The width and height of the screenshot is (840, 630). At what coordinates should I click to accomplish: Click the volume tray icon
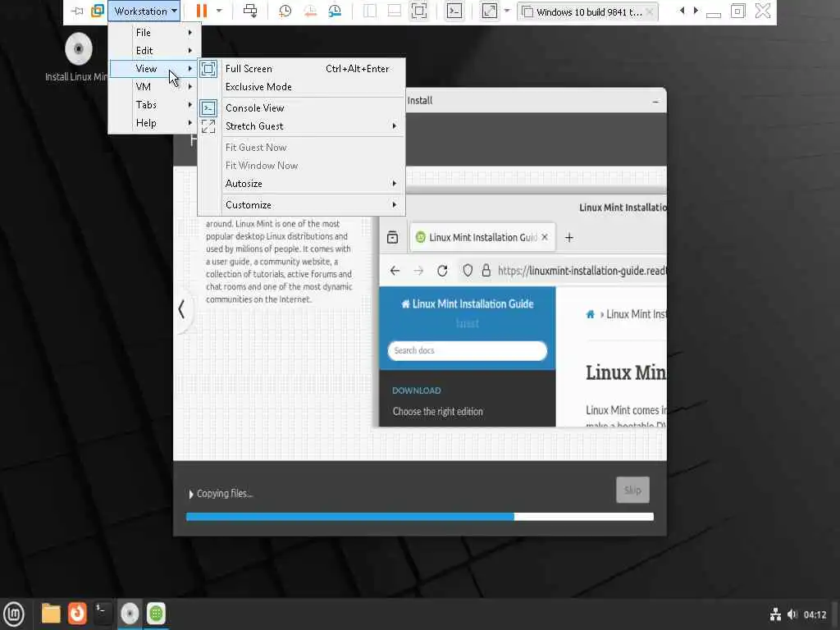click(x=792, y=614)
